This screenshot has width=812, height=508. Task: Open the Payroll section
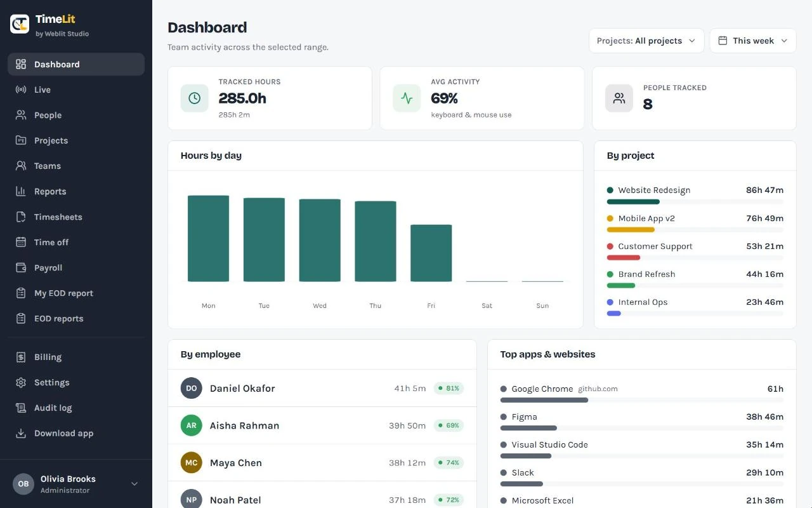point(76,267)
